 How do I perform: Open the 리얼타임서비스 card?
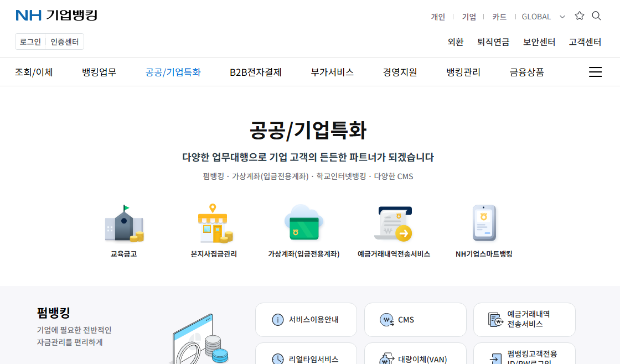(306, 353)
